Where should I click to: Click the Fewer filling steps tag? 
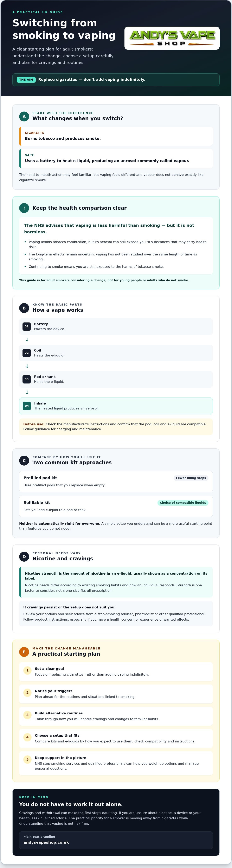pos(191,478)
